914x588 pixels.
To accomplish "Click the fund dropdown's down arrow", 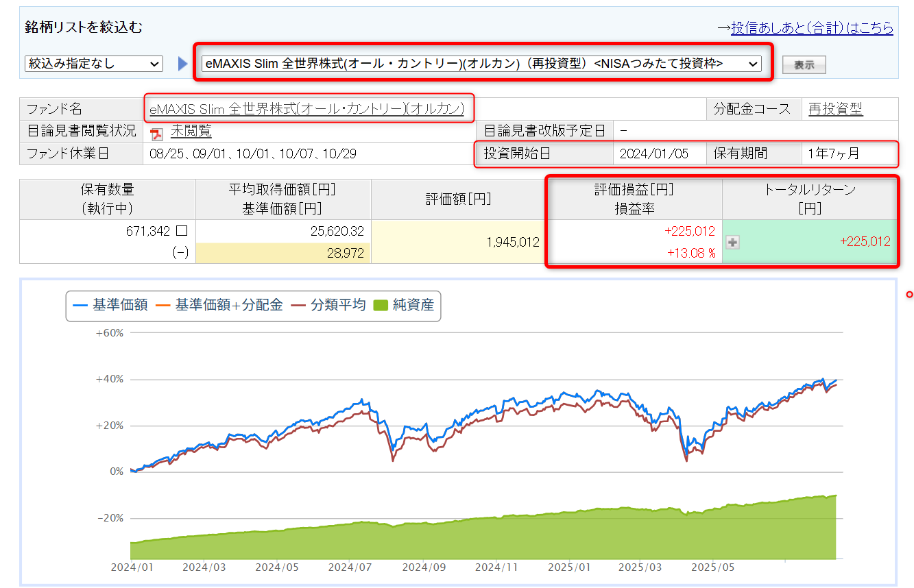I will tap(753, 63).
